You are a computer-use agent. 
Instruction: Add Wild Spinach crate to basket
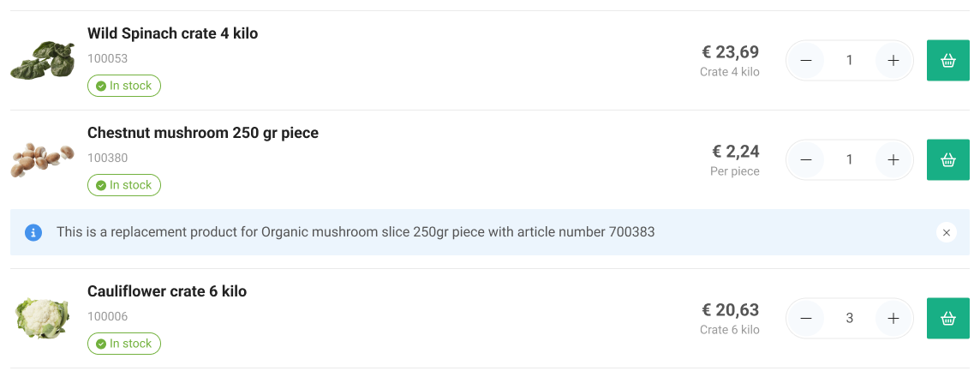point(947,61)
